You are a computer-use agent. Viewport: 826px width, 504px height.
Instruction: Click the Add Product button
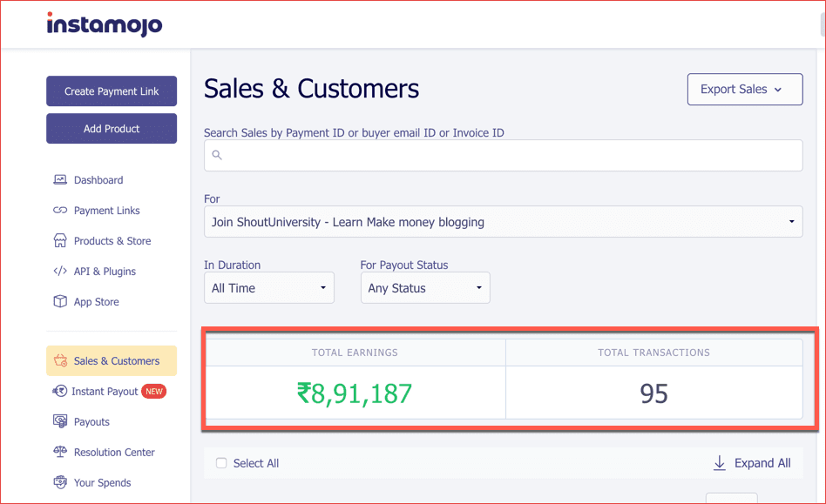[x=111, y=128]
